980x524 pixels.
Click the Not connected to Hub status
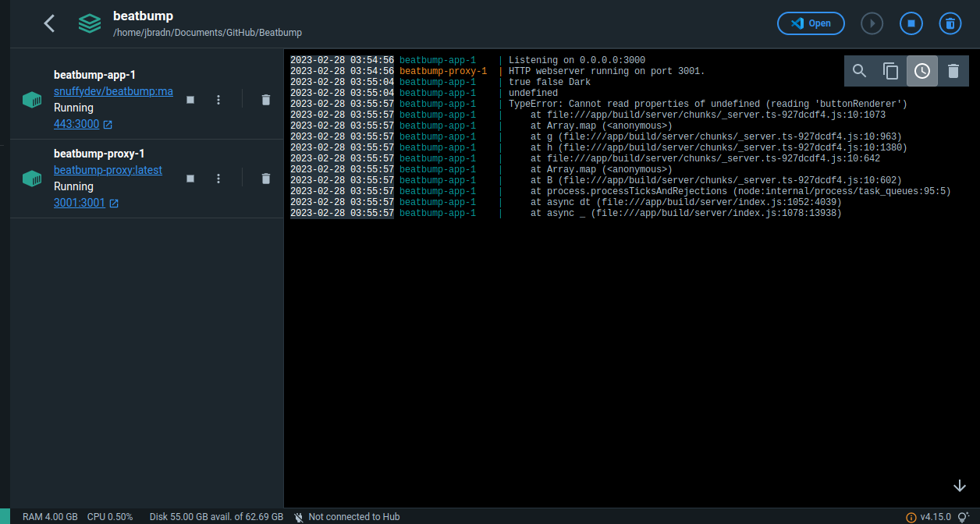pos(347,516)
